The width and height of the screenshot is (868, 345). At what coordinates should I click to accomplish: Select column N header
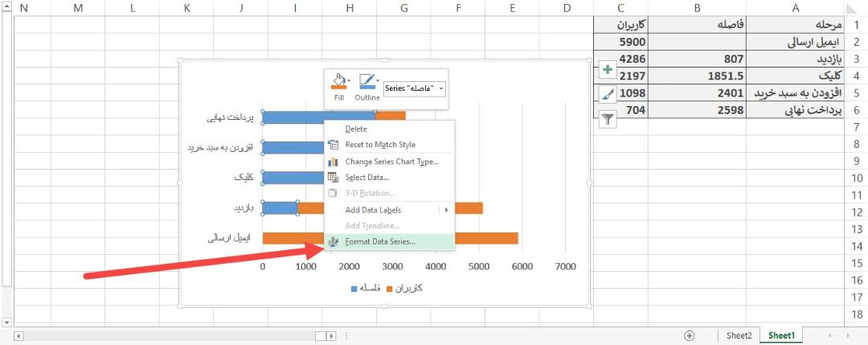(24, 8)
